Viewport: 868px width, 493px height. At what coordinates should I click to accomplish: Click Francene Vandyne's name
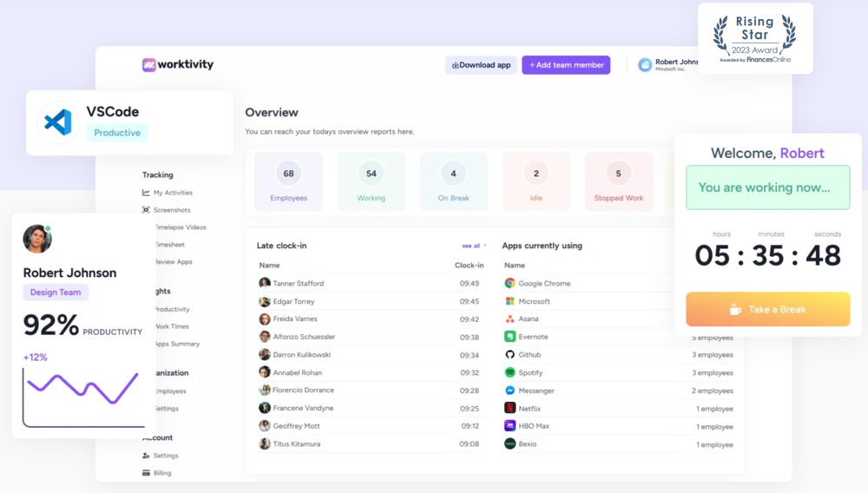[x=303, y=408]
